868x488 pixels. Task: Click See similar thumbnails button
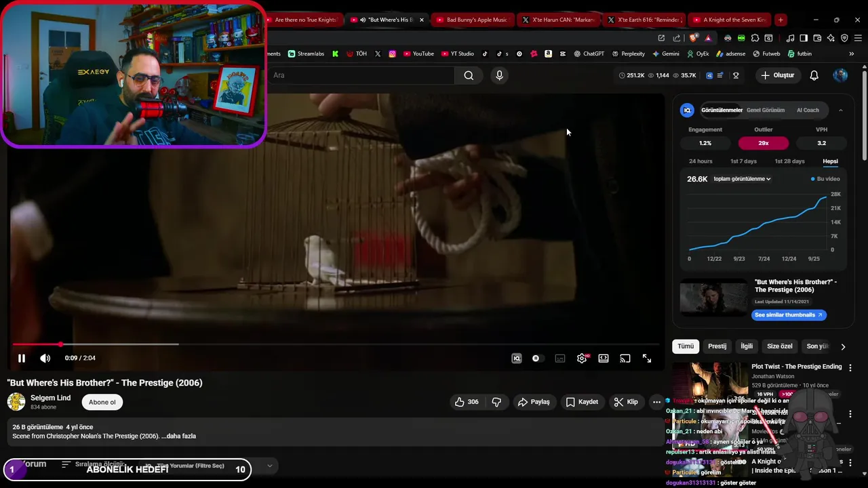coord(789,315)
